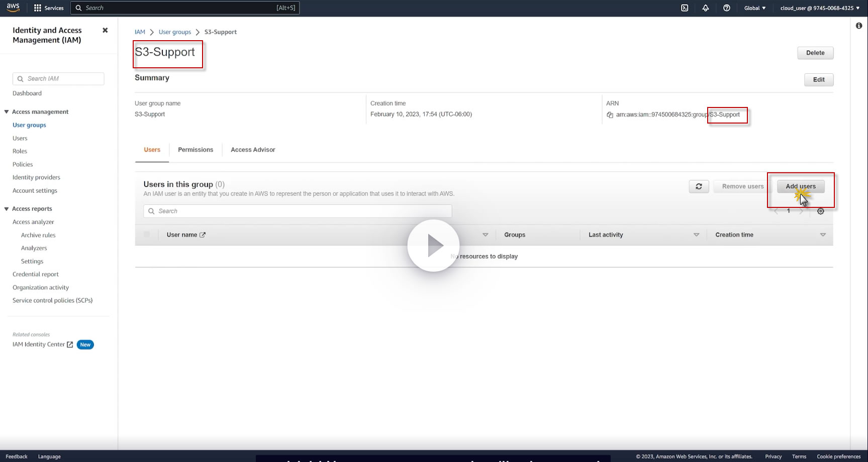Sort by User name column arrow

coord(485,235)
